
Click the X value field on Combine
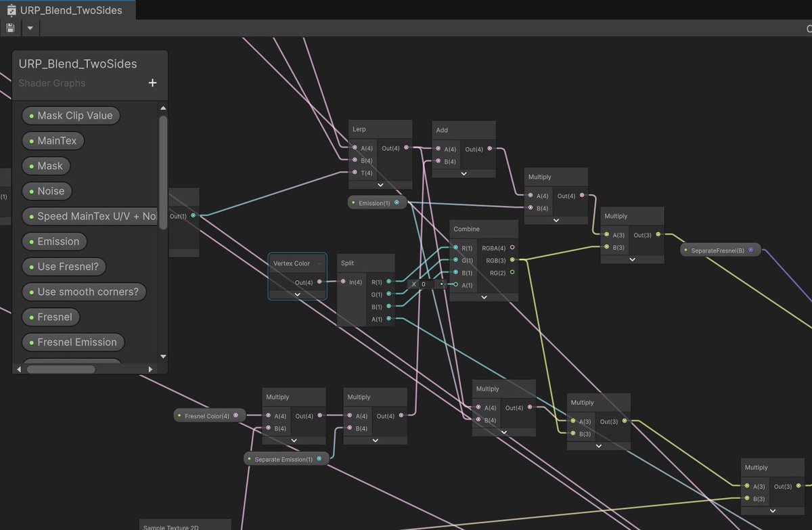click(429, 284)
